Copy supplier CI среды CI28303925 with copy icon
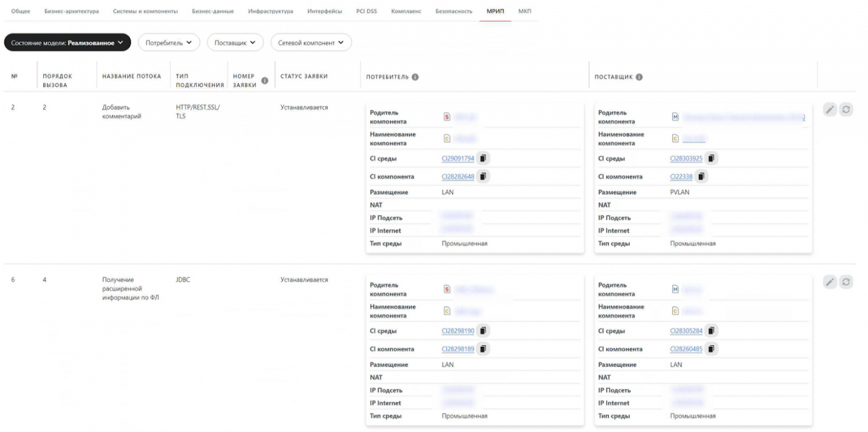The image size is (868, 432). (711, 158)
